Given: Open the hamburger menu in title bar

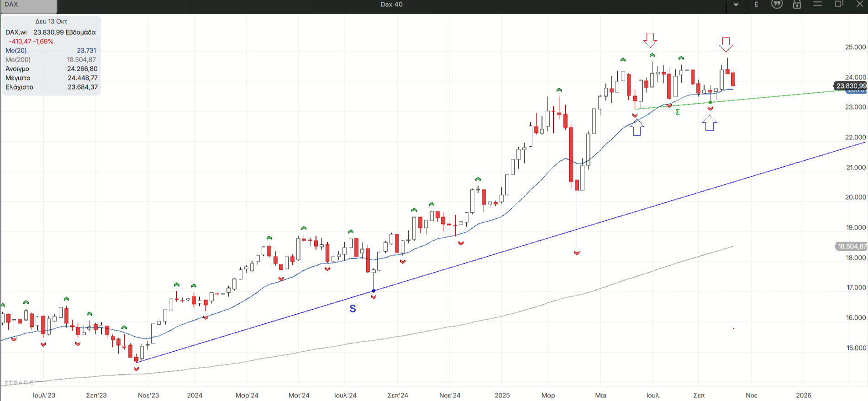Looking at the screenshot, I should click(x=818, y=4).
